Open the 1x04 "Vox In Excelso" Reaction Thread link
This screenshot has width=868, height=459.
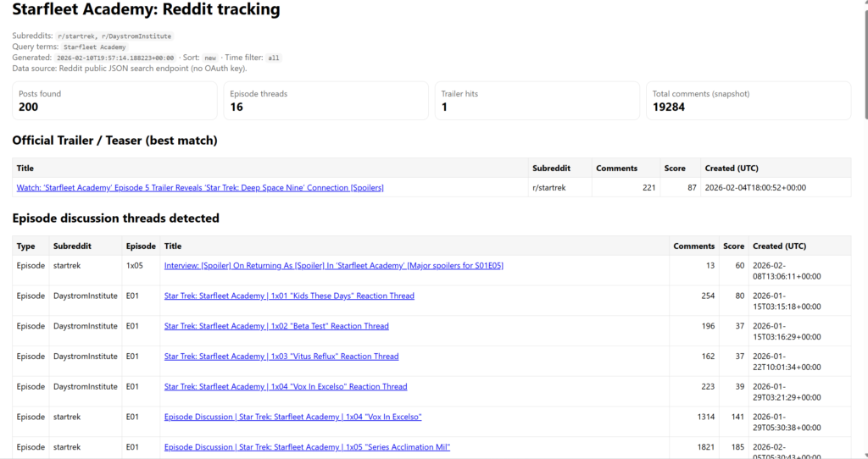286,387
